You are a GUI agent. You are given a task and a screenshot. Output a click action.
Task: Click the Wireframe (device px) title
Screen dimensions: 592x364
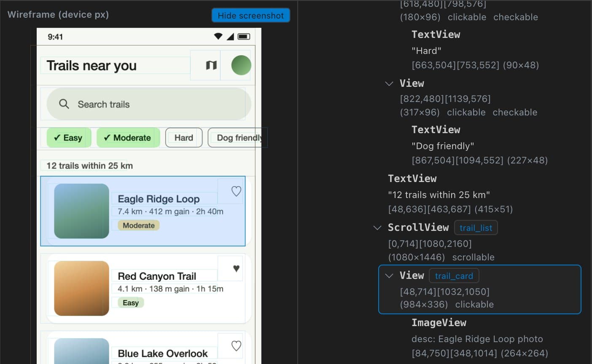tap(58, 14)
